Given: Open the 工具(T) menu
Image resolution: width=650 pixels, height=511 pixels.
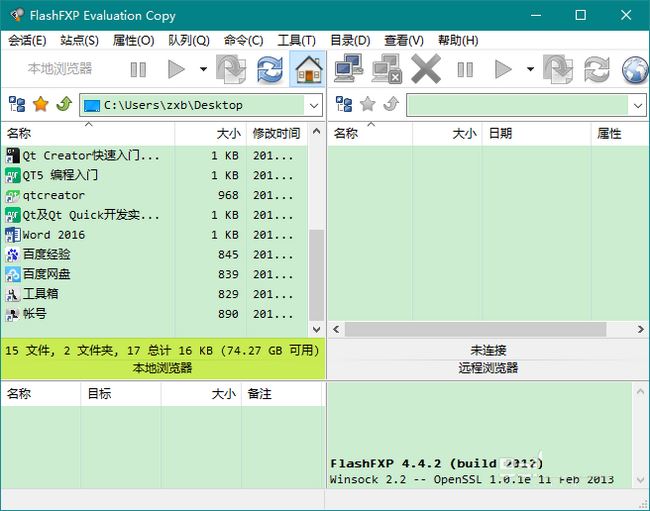Looking at the screenshot, I should [297, 41].
